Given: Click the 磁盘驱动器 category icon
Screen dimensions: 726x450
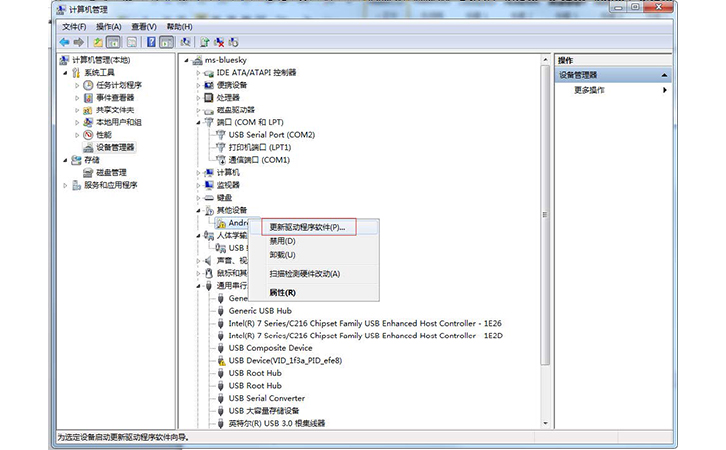Looking at the screenshot, I should tap(209, 111).
